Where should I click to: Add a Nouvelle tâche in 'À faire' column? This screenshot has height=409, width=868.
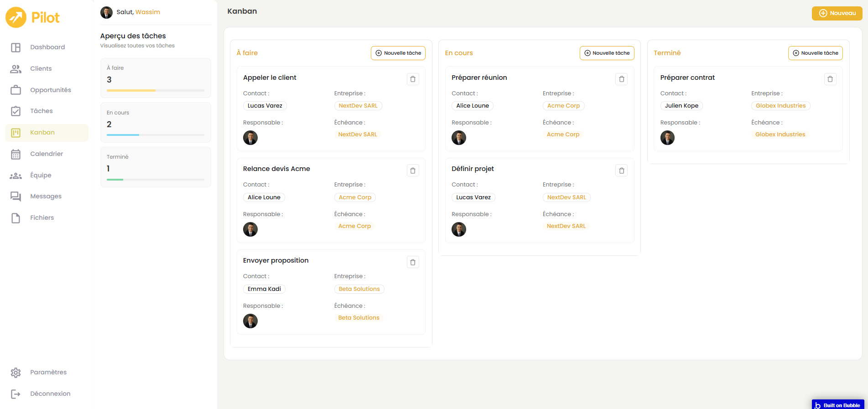(398, 53)
